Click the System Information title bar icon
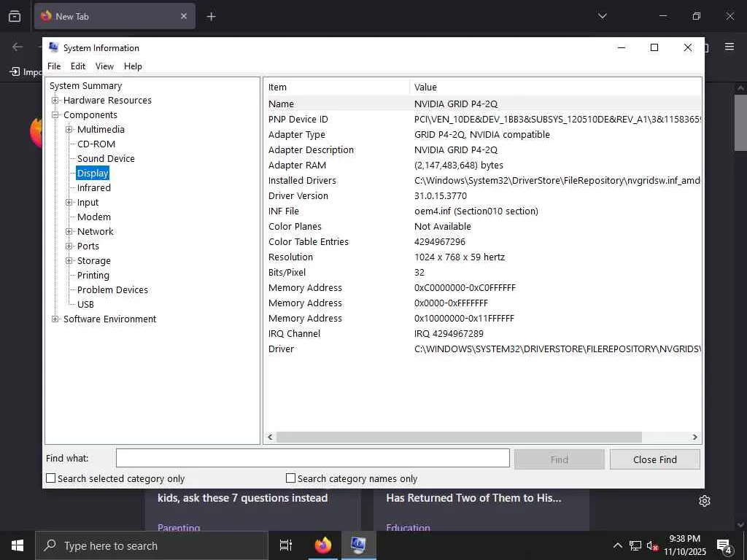747x560 pixels. pos(53,47)
